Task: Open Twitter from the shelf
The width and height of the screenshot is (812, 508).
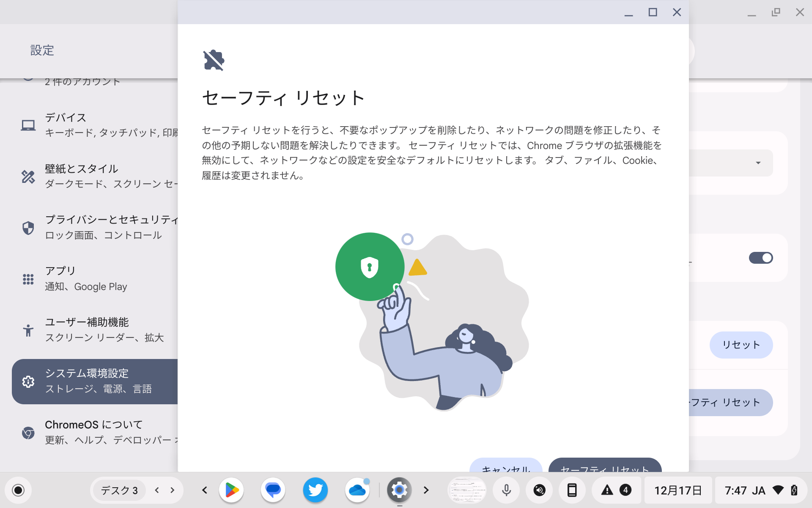Action: 315,490
